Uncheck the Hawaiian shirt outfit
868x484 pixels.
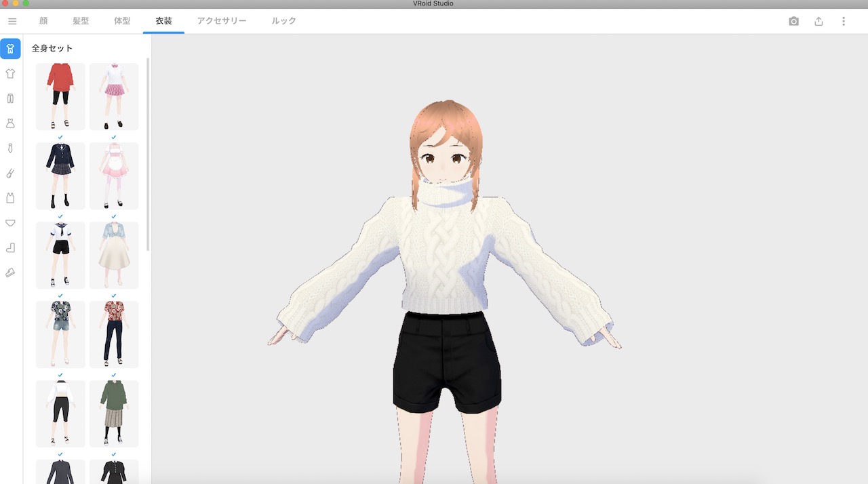(x=60, y=296)
